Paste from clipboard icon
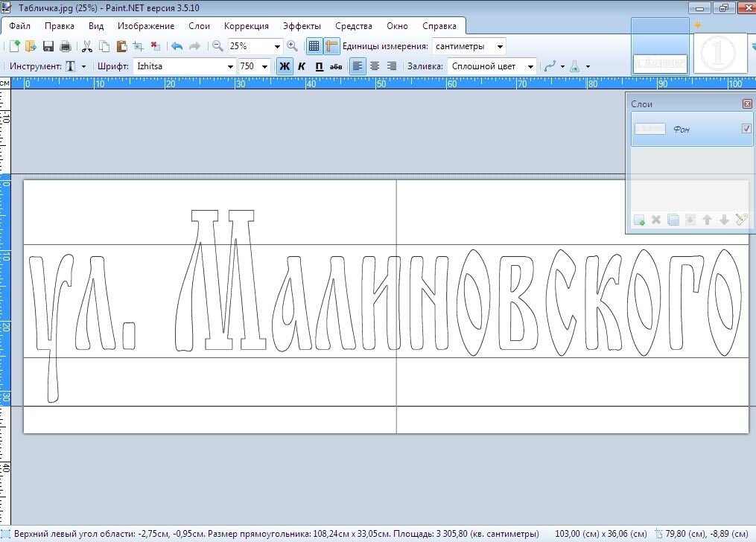The width and height of the screenshot is (756, 542). click(x=121, y=46)
